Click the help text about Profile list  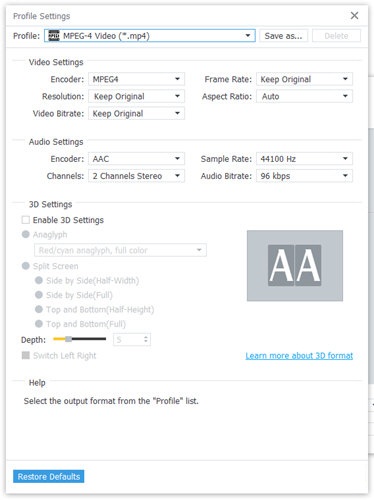(x=111, y=401)
